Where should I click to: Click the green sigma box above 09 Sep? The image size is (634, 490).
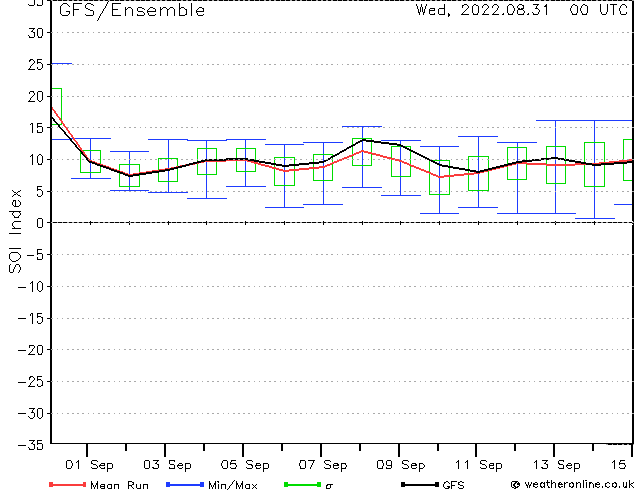401,161
